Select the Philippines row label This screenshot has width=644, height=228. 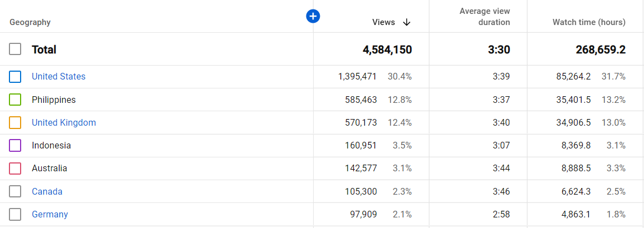[x=54, y=100]
